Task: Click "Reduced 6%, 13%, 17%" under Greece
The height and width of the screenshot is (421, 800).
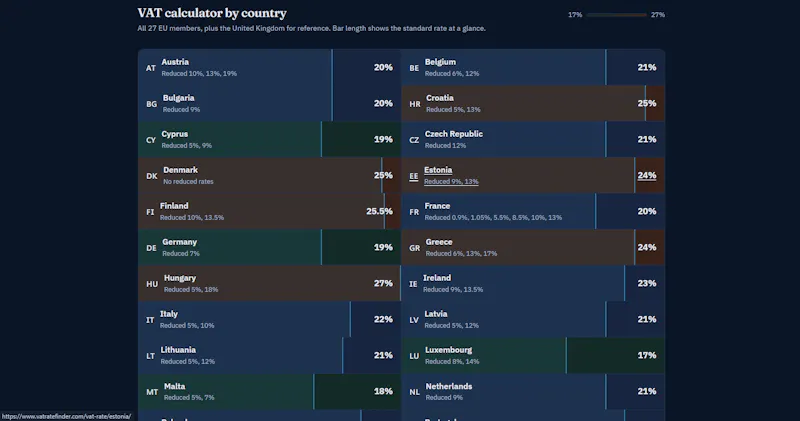Action: click(461, 254)
